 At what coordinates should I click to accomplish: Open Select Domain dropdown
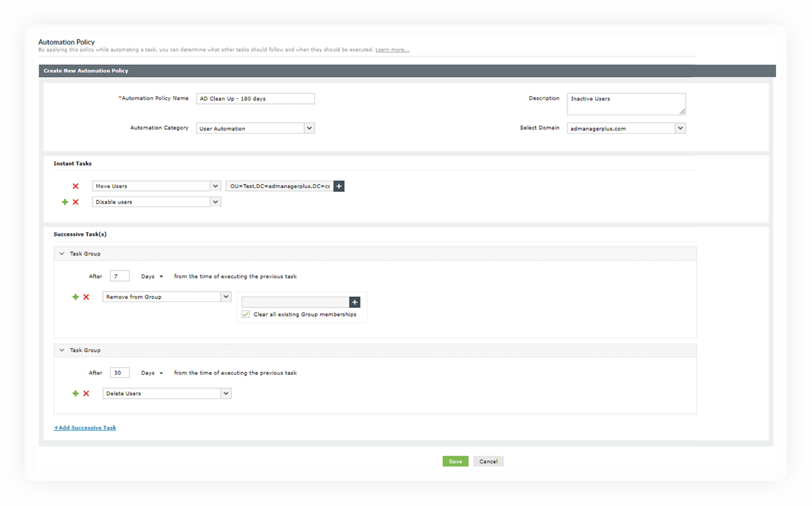[680, 128]
